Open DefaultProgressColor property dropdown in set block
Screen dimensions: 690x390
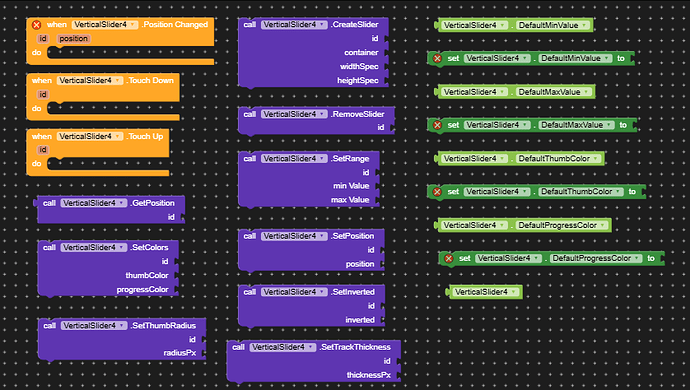(x=596, y=258)
